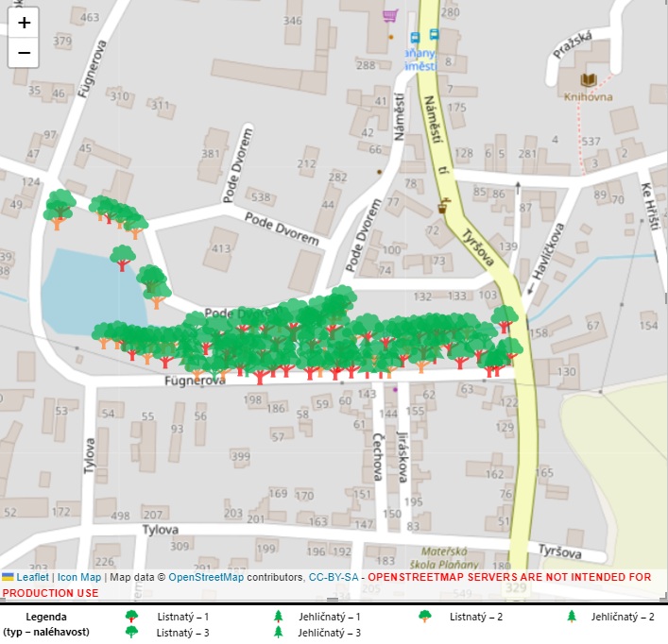Open the Leaflet attribution link
The height and width of the screenshot is (644, 668).
tap(31, 577)
